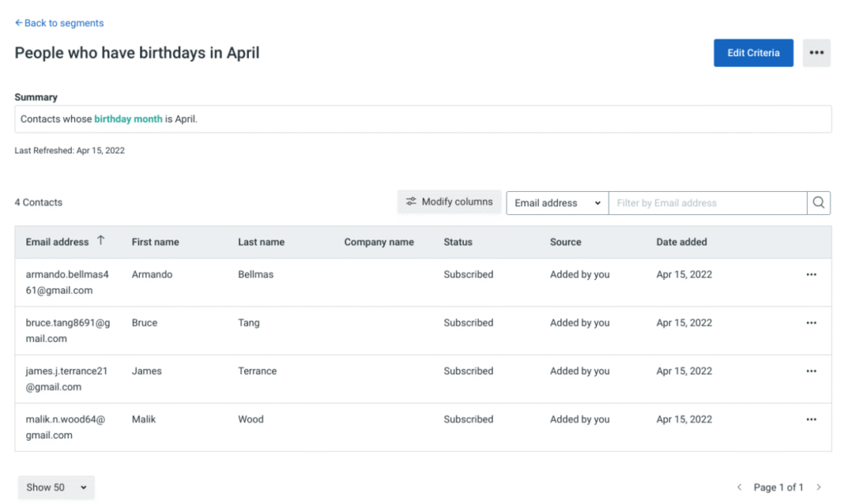Screen dimensions: 844x504
Task: Click Modify columns button
Action: (449, 202)
